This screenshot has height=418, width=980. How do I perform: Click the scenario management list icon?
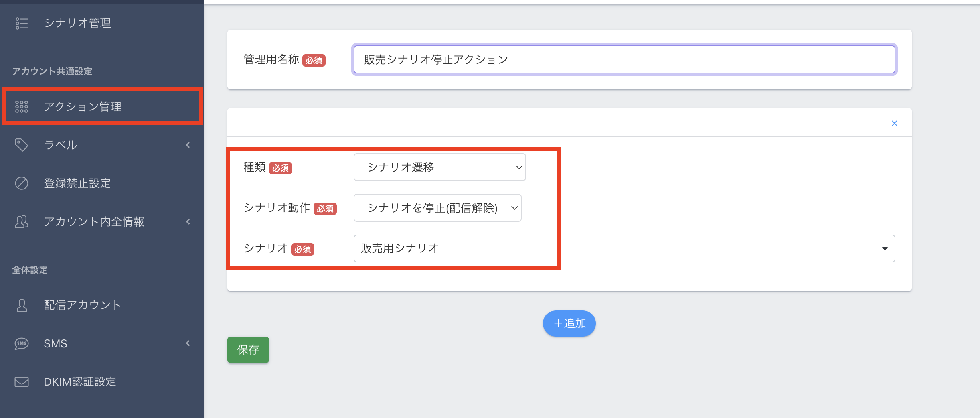(22, 23)
